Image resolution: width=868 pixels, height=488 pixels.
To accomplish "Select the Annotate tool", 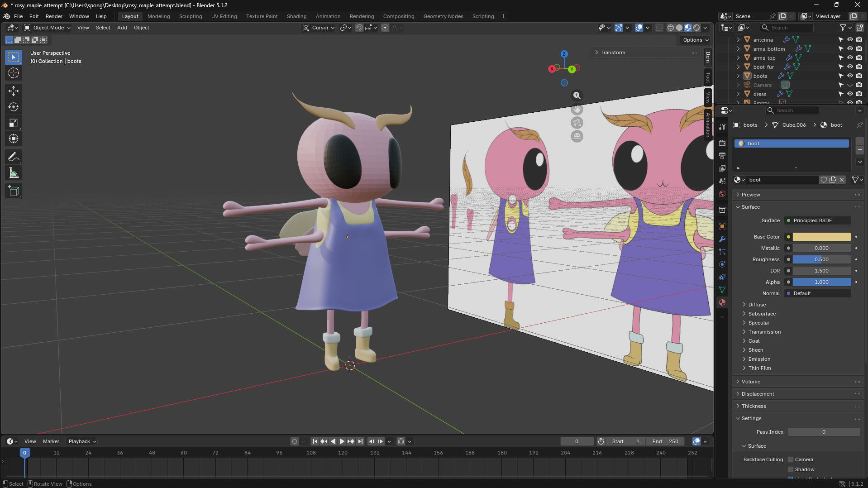I will (14, 157).
